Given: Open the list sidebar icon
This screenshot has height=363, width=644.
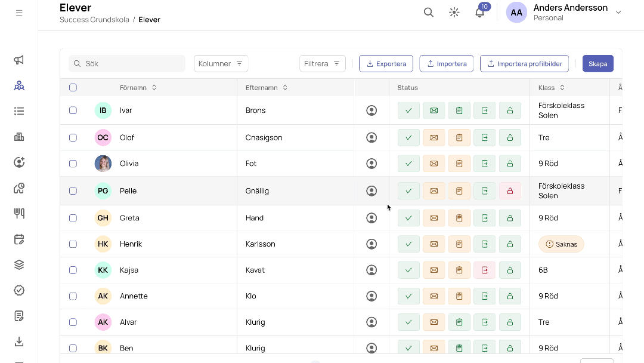Looking at the screenshot, I should coord(19,111).
